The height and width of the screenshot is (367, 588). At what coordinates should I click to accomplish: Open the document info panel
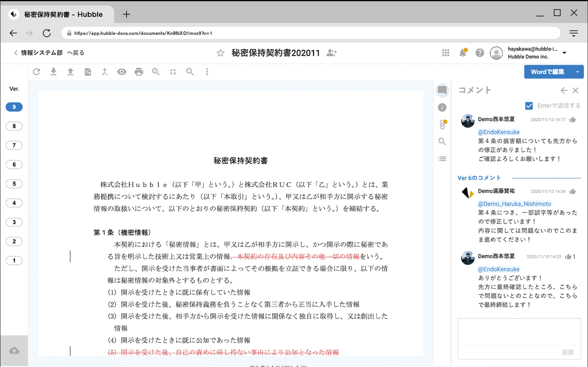pos(442,107)
